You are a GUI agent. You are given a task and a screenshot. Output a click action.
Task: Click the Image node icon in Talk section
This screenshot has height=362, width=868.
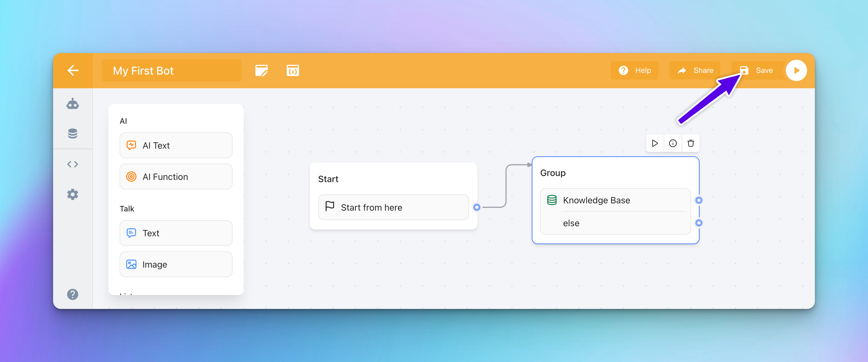point(131,264)
